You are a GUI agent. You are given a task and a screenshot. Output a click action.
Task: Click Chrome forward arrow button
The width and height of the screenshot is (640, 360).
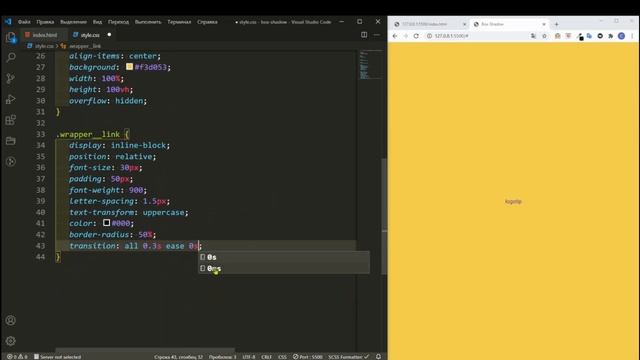point(405,36)
